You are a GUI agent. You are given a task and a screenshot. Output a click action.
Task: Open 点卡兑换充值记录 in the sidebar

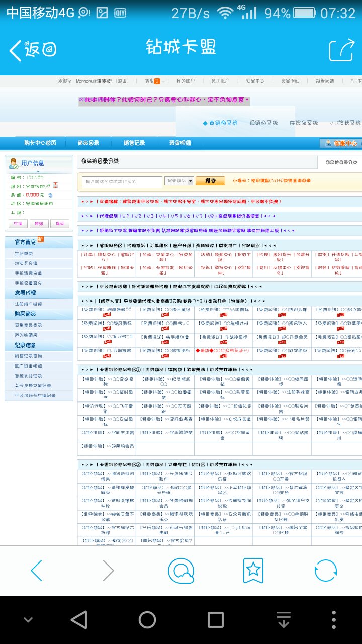tap(33, 386)
